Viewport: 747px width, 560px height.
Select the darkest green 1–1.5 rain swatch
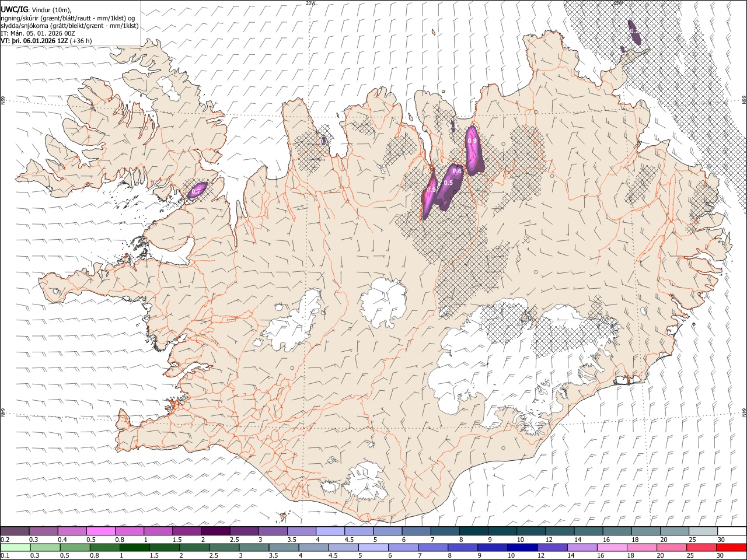pos(134,547)
